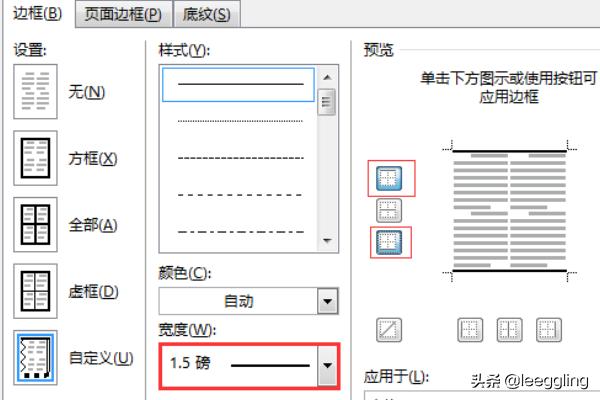The image size is (600, 400).
Task: Click the 自定义(U) setting label
Action: 101,358
